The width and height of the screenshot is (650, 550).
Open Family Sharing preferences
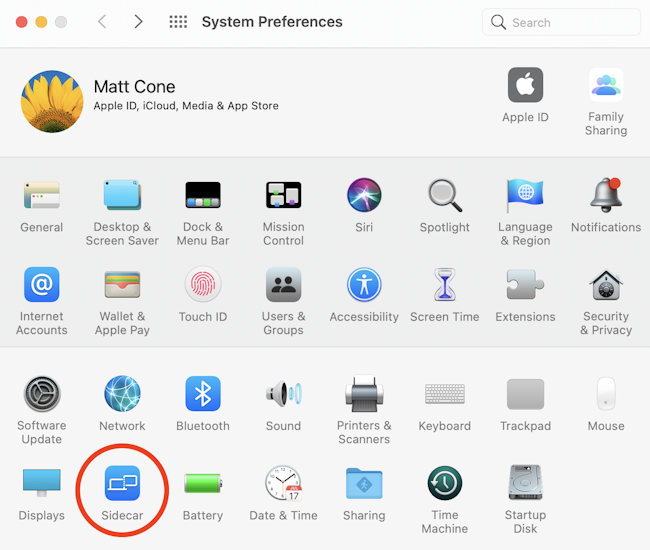pyautogui.click(x=606, y=85)
